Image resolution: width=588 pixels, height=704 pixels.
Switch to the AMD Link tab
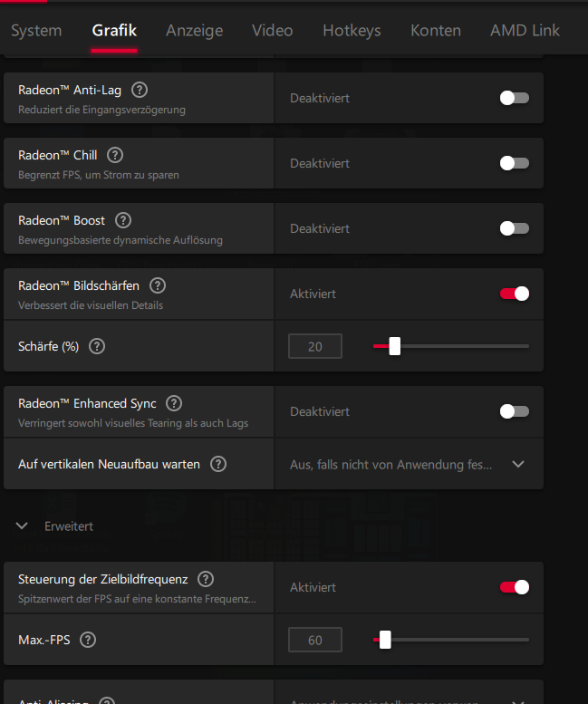525,31
